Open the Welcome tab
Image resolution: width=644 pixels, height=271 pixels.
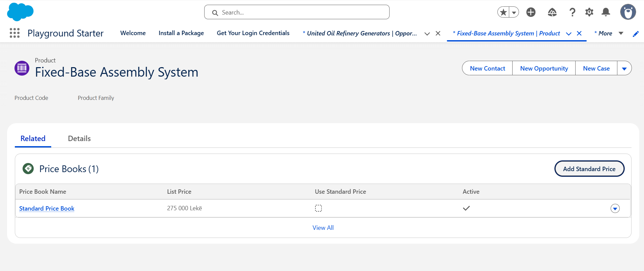[x=133, y=33]
